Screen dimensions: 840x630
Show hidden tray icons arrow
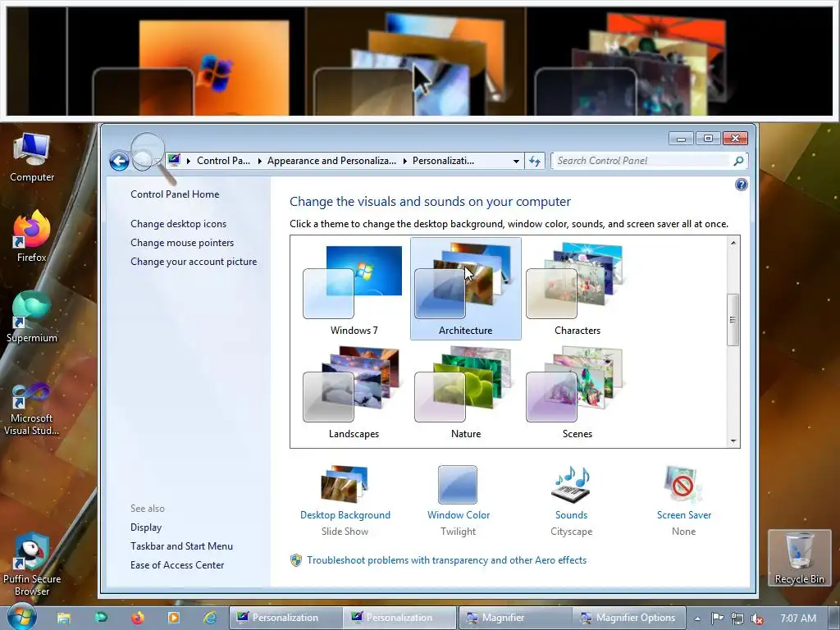(x=697, y=619)
